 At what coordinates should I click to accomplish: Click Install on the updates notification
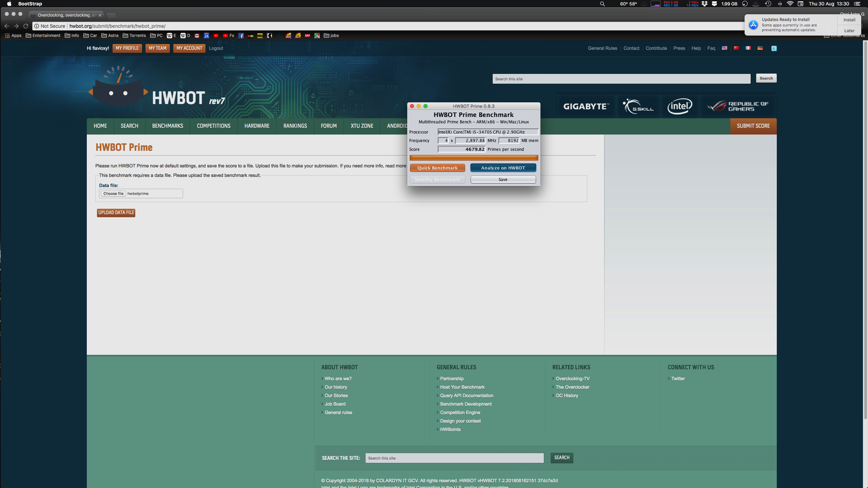click(x=849, y=20)
